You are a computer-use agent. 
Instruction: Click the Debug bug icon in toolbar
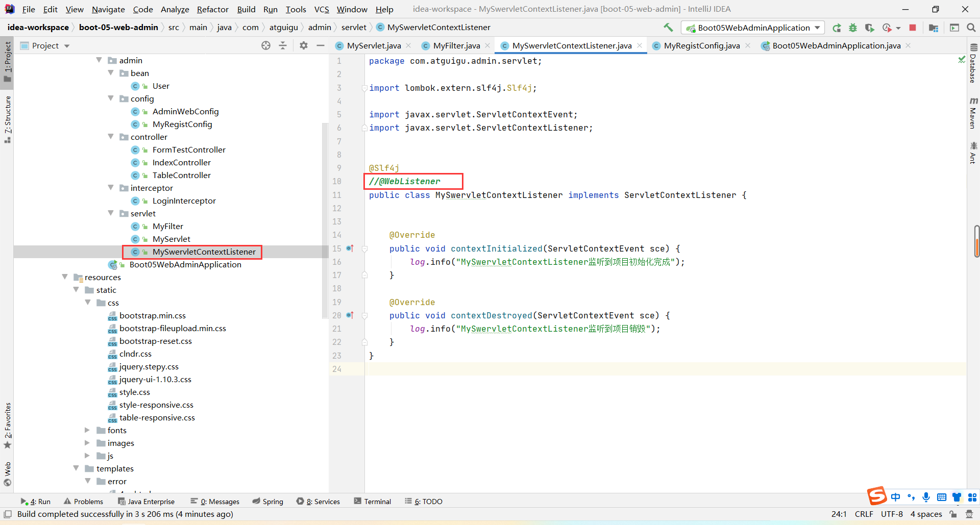853,28
